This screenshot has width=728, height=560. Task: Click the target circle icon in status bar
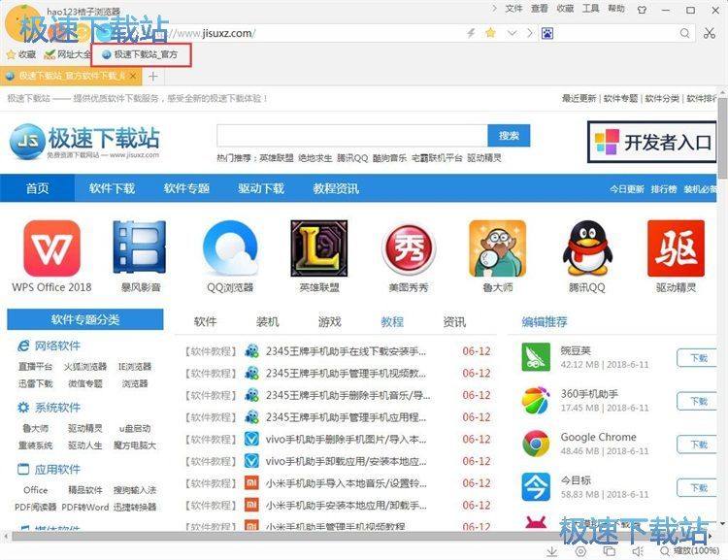[580, 551]
